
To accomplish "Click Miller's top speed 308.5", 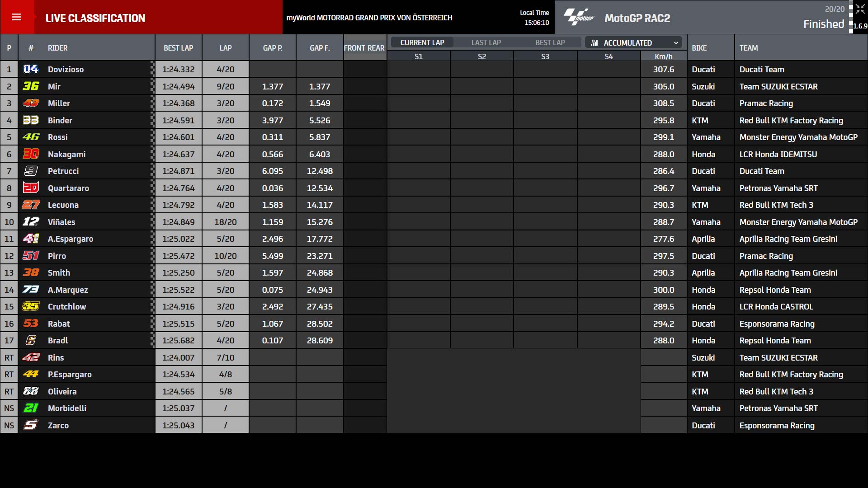I will click(x=663, y=103).
